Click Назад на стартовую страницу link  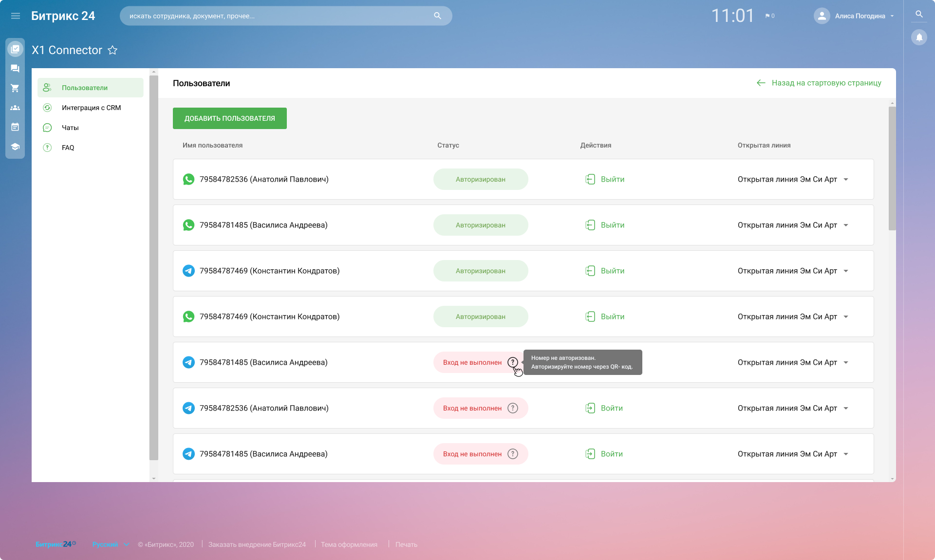[819, 83]
